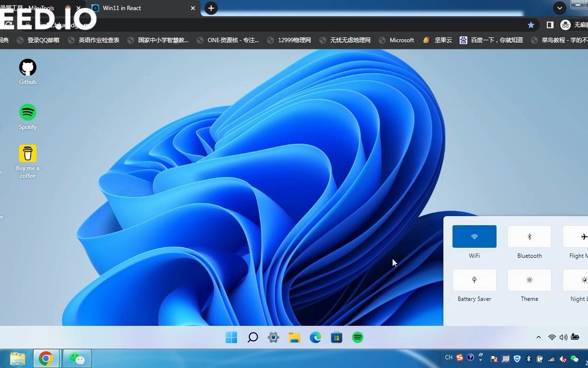This screenshot has width=588, height=368.
Task: Toggle Battery Saver mode
Action: tap(474, 280)
